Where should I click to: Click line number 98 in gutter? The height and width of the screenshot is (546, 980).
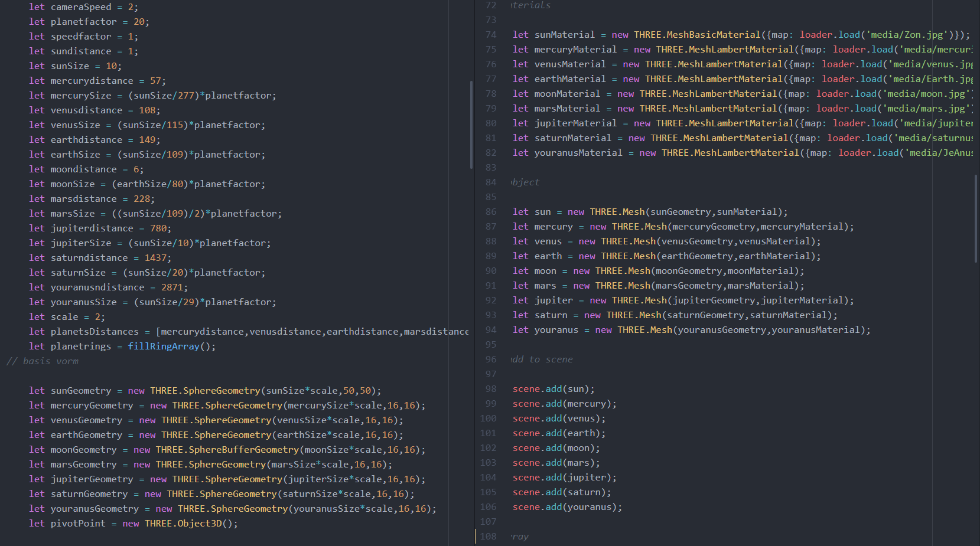click(x=491, y=389)
